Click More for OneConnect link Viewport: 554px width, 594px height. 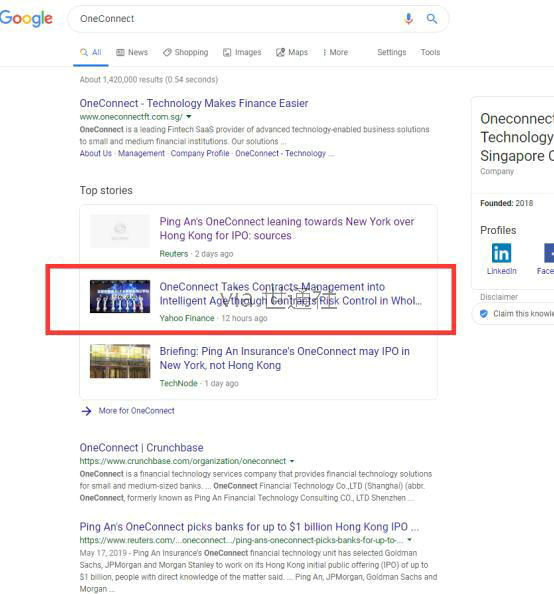(136, 411)
